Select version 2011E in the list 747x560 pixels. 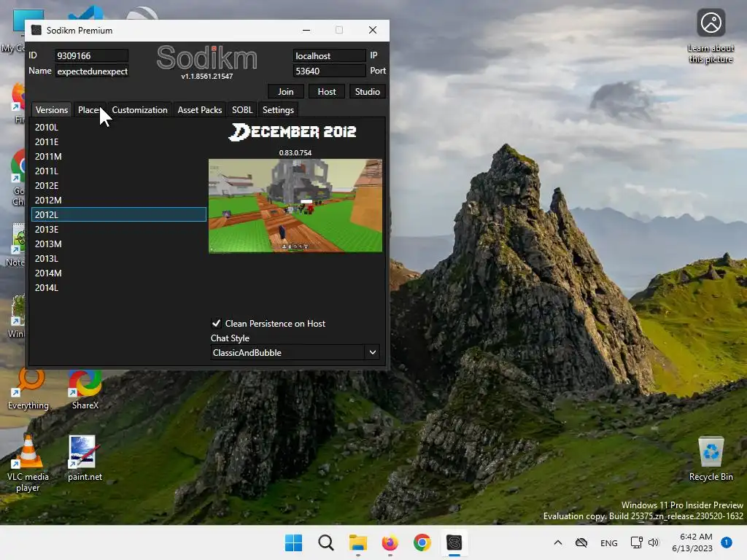click(x=119, y=142)
